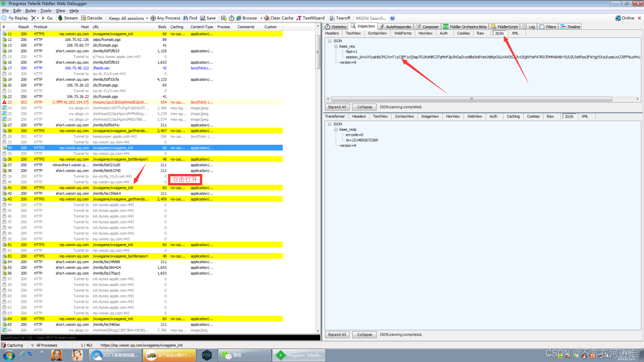Open the Keep: All sessions dropdown

pyautogui.click(x=128, y=18)
